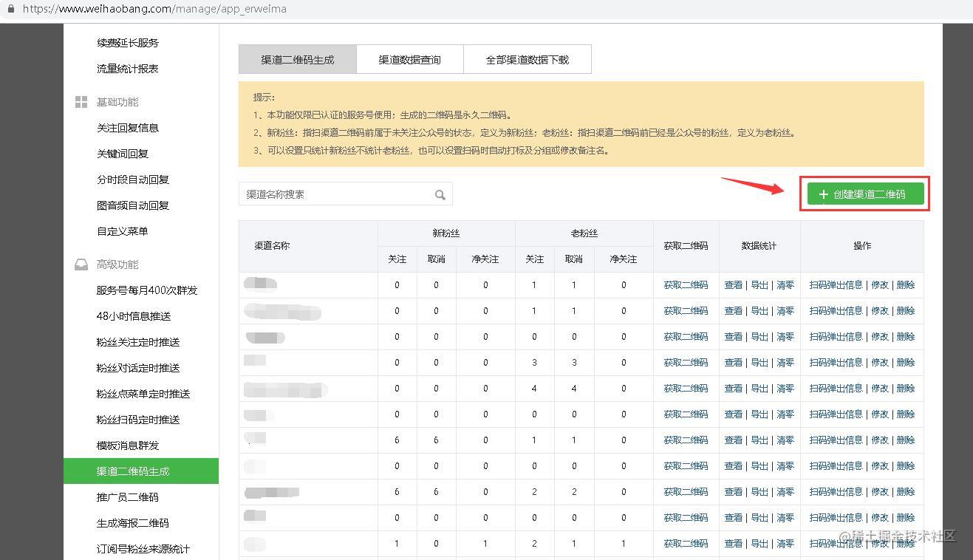973x560 pixels.
Task: Click 获取二维码 in the row with 老粉丝关注 4
Action: pyautogui.click(x=686, y=389)
